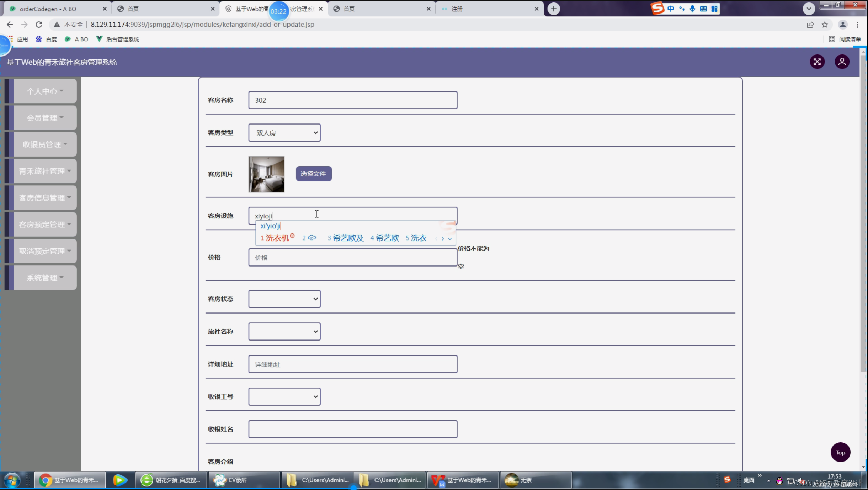This screenshot has height=490, width=868.
Task: Click the fullscreen toggle icon in header
Action: pos(817,62)
